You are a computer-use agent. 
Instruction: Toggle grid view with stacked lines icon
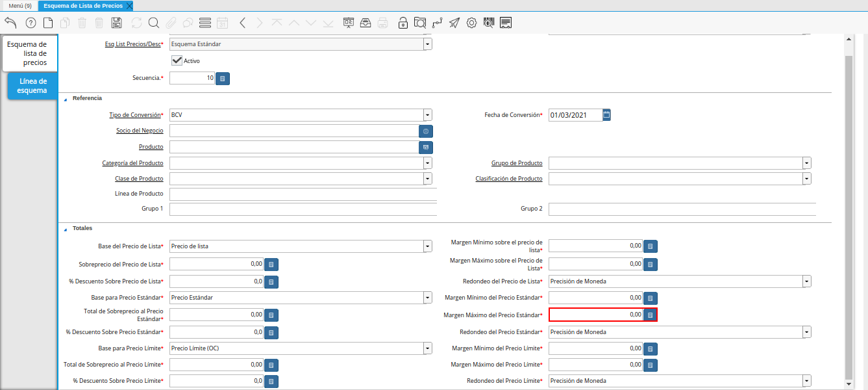(x=205, y=23)
